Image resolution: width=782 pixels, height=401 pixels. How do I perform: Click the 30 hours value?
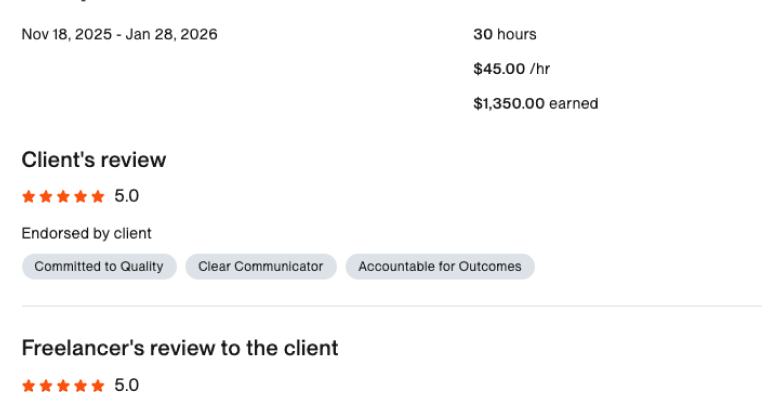505,34
